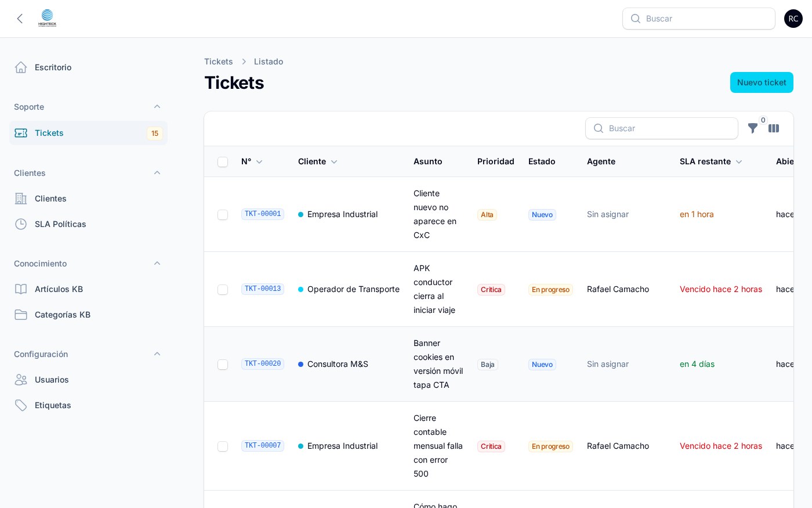812x508 pixels.
Task: Click the Etiquetas tag icon
Action: pos(21,405)
